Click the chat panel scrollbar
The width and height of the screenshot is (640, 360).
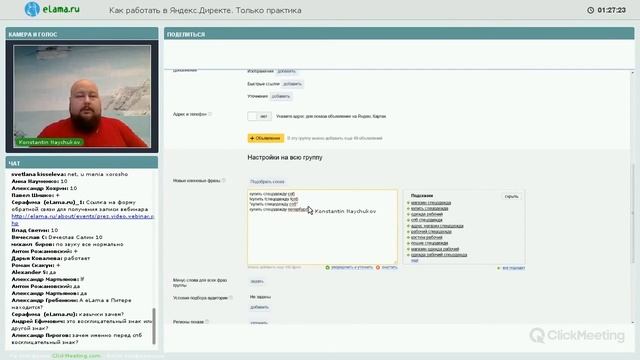click(154, 326)
